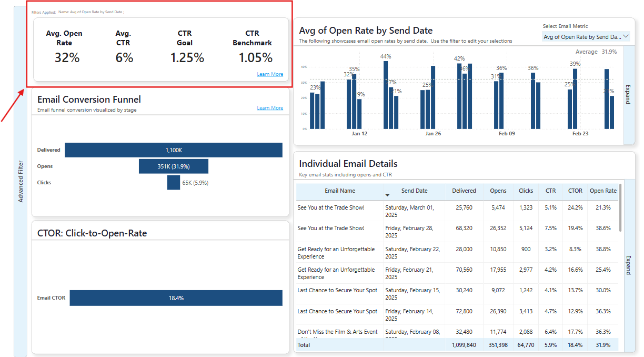The height and width of the screenshot is (357, 644).
Task: Select the Delivered 1,100K funnel bar
Action: [174, 150]
